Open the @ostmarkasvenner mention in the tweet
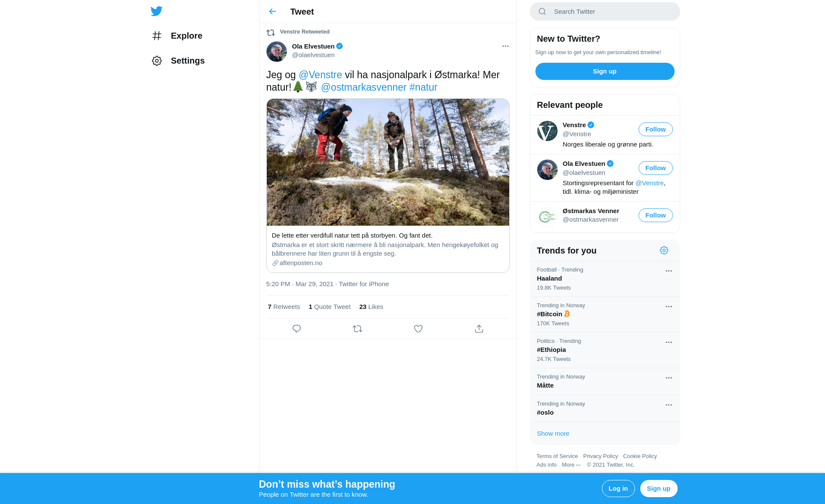825x504 pixels. tap(364, 87)
